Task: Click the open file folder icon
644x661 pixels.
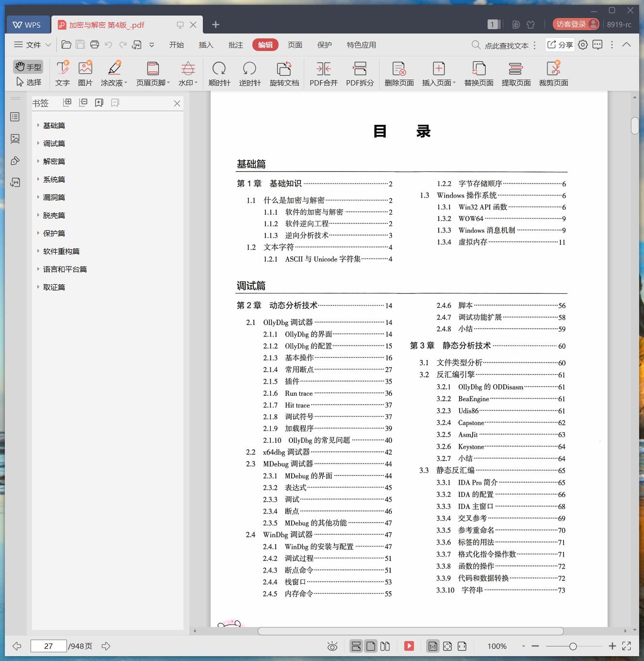Action: [x=66, y=45]
